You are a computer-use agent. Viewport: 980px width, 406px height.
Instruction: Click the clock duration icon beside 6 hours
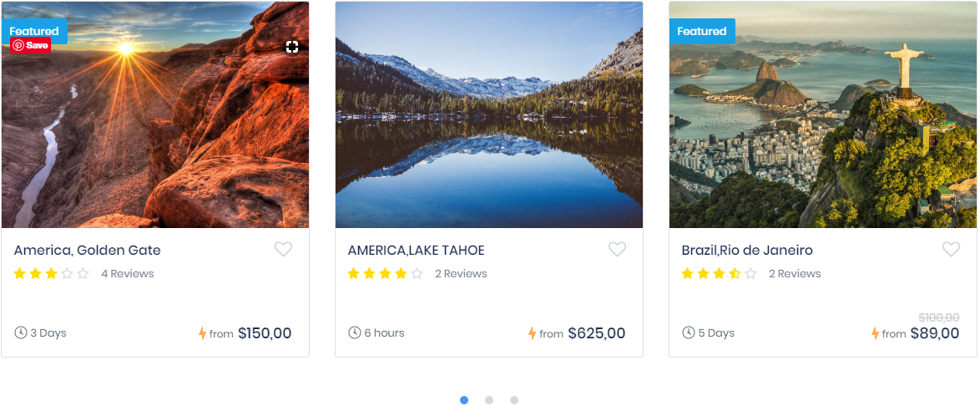pos(354,332)
